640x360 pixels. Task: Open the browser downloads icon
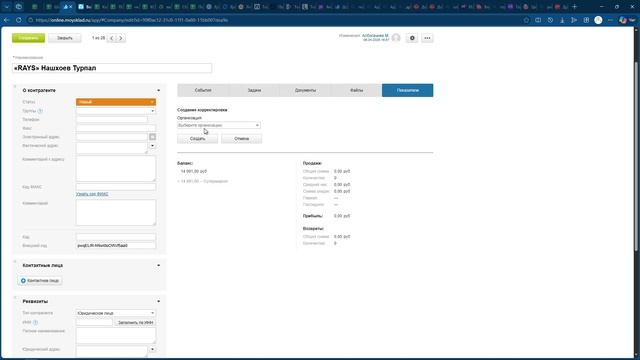point(562,20)
